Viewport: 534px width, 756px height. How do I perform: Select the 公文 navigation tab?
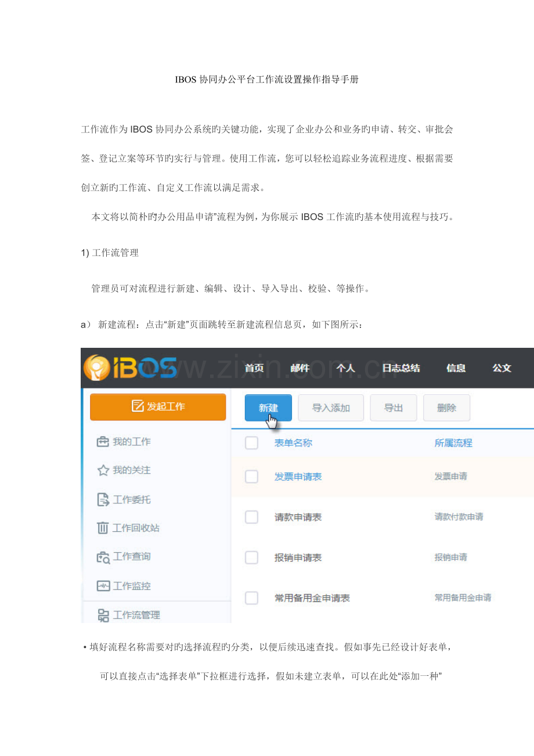tap(501, 368)
